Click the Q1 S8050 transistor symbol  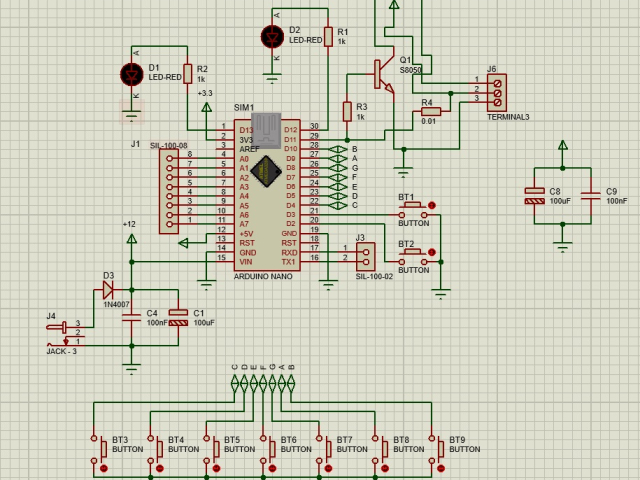point(384,75)
